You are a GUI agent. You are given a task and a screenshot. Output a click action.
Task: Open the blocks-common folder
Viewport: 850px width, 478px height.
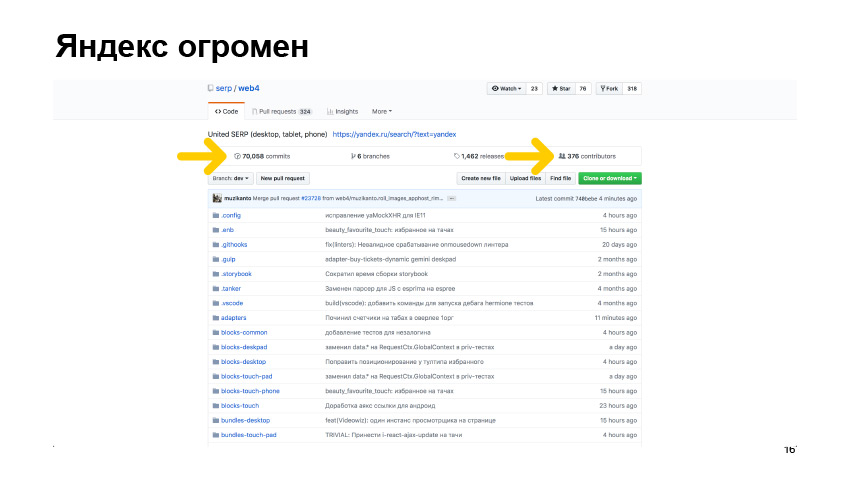[x=244, y=332]
